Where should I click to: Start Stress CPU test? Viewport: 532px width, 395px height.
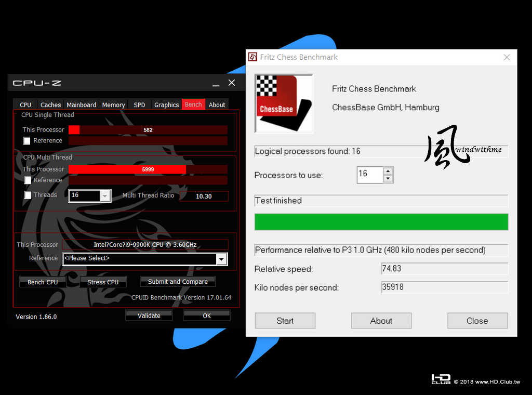coord(103,282)
